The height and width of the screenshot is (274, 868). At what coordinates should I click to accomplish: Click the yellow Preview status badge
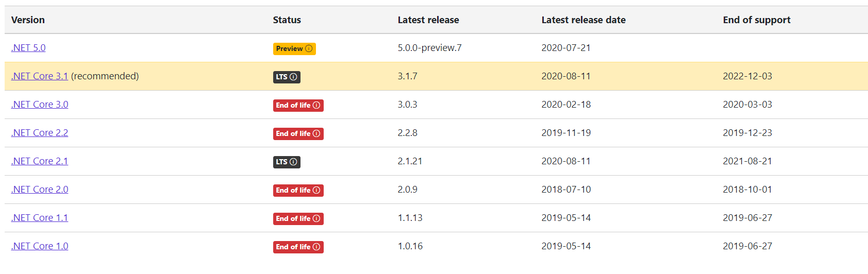tap(294, 48)
